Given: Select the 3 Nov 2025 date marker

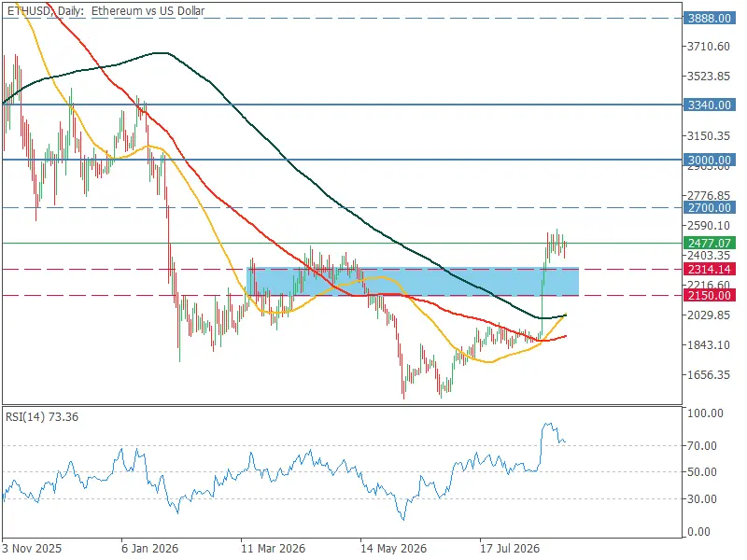Looking at the screenshot, I should click(32, 549).
